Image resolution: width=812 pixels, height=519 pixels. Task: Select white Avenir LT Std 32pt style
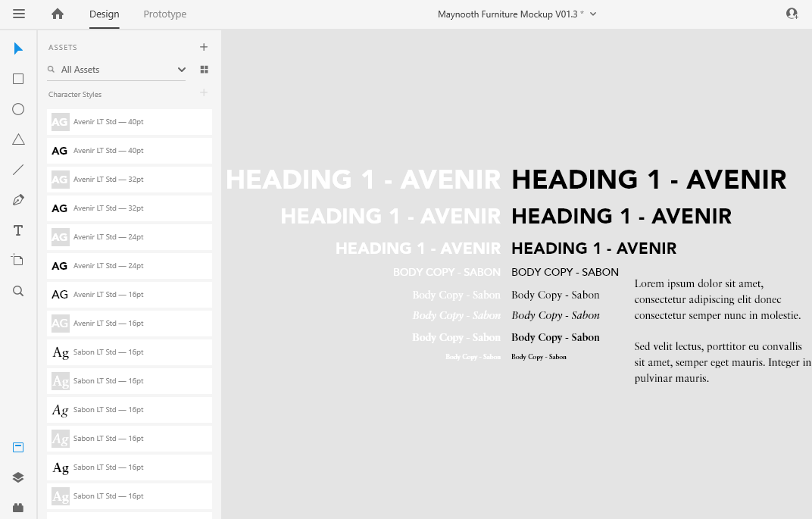(130, 180)
